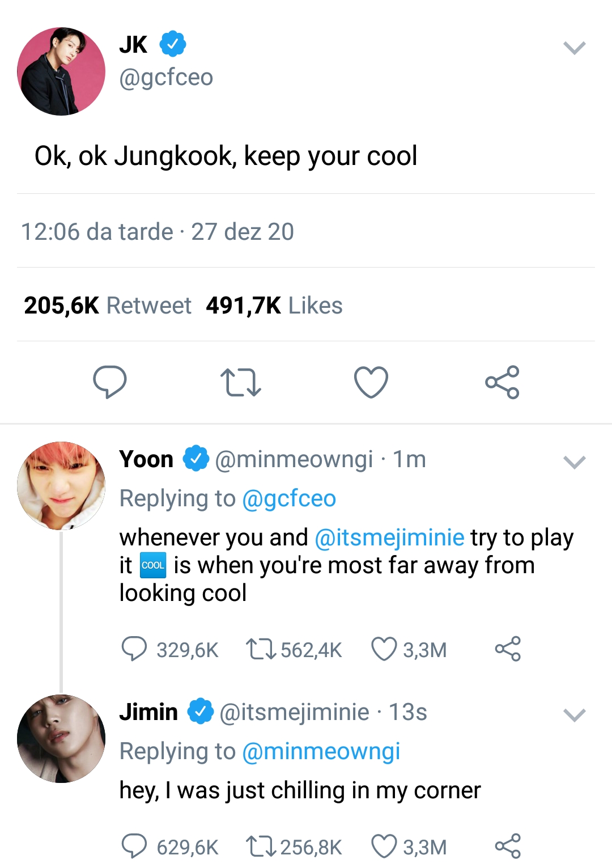The height and width of the screenshot is (868, 612).
Task: Open JK's profile picture
Action: tap(61, 71)
